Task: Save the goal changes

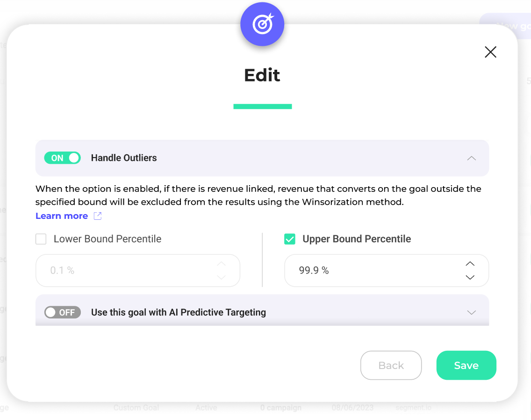Action: 466,365
